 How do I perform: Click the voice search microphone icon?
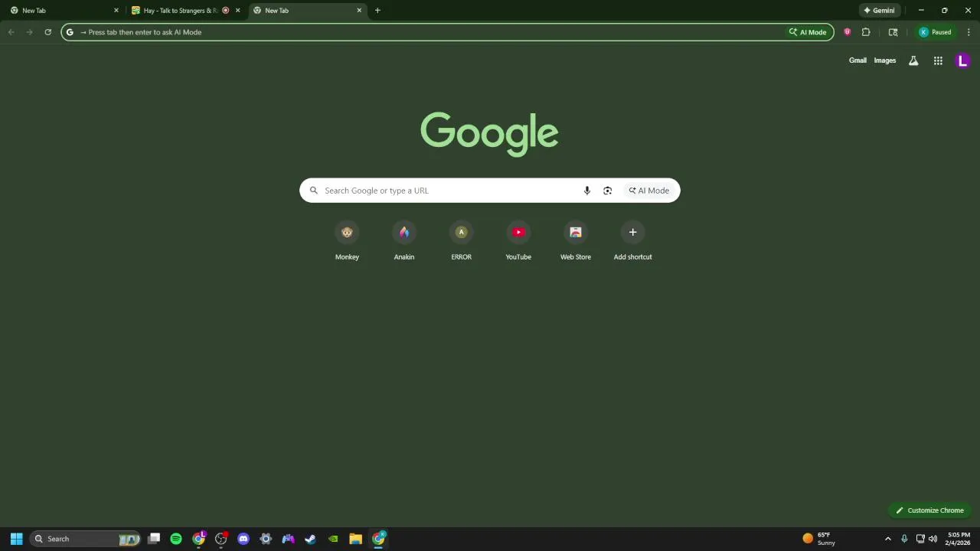(x=587, y=191)
